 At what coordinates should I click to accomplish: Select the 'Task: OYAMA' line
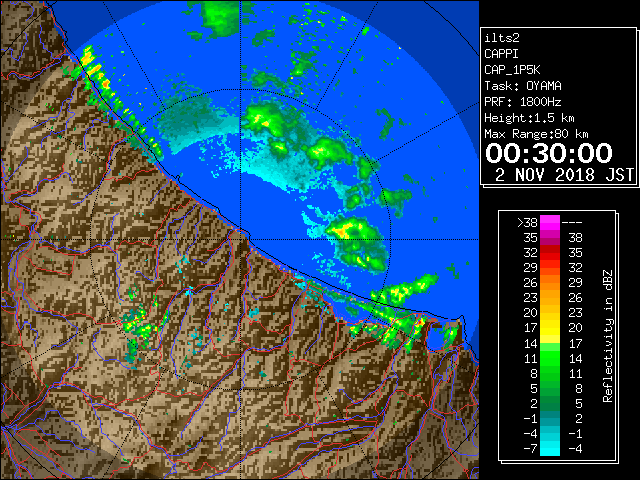click(523, 86)
